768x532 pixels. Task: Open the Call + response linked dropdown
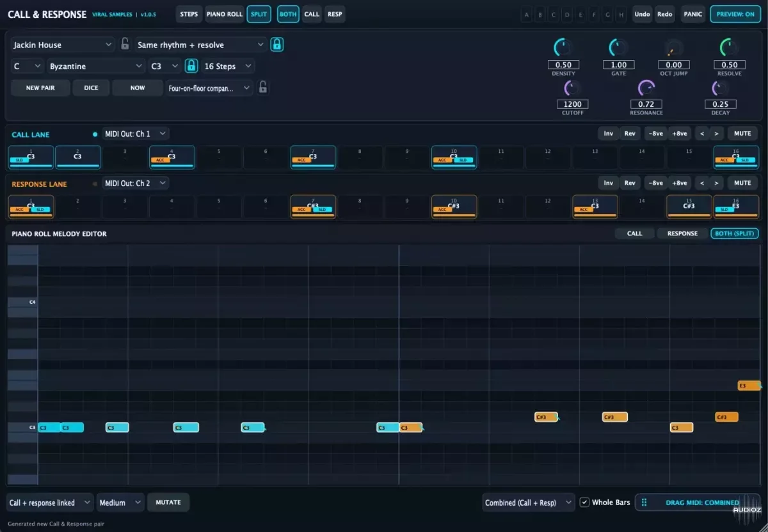50,503
